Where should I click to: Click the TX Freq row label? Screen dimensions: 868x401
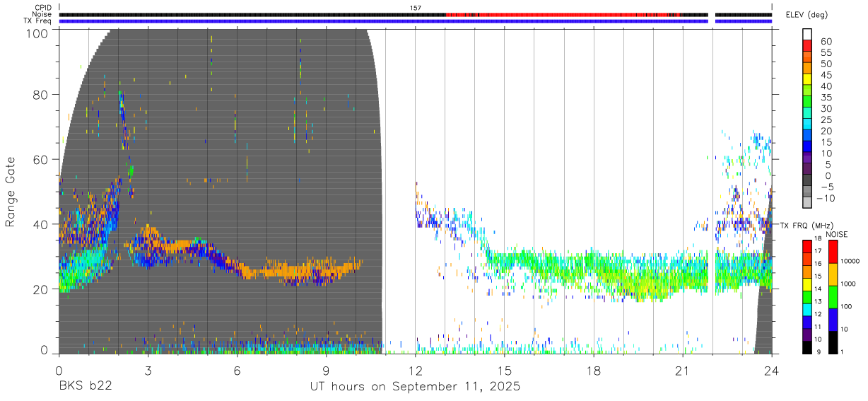tap(39, 21)
